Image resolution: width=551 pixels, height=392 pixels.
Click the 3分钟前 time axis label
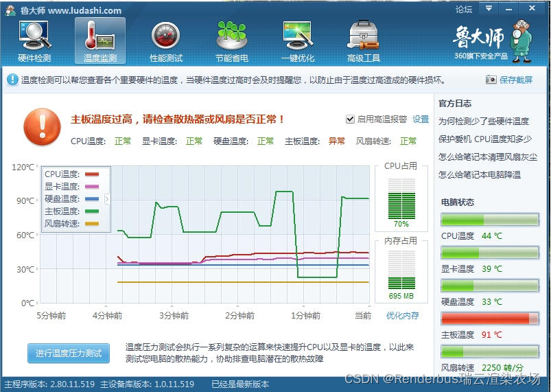coord(174,315)
